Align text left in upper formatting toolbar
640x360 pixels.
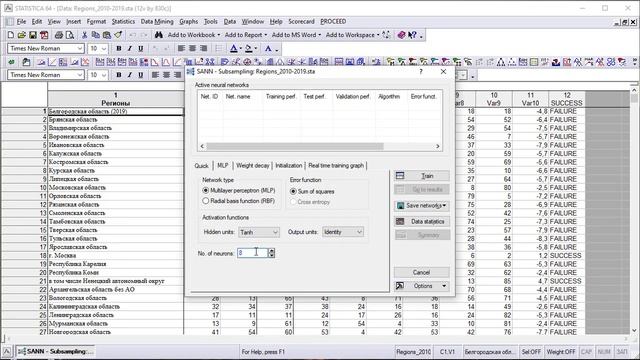click(182, 49)
